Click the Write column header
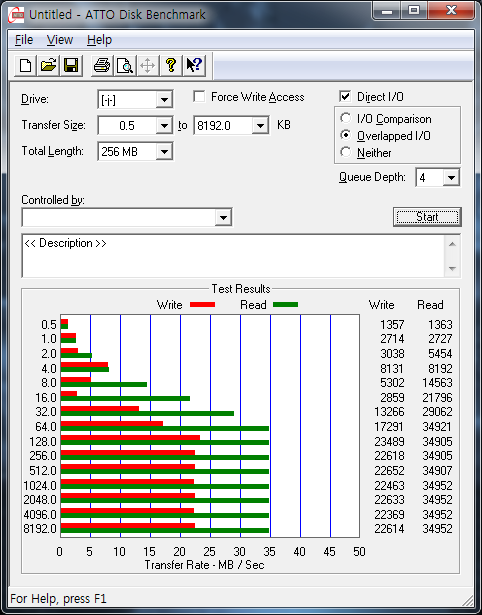The width and height of the screenshot is (482, 615). coord(382,305)
